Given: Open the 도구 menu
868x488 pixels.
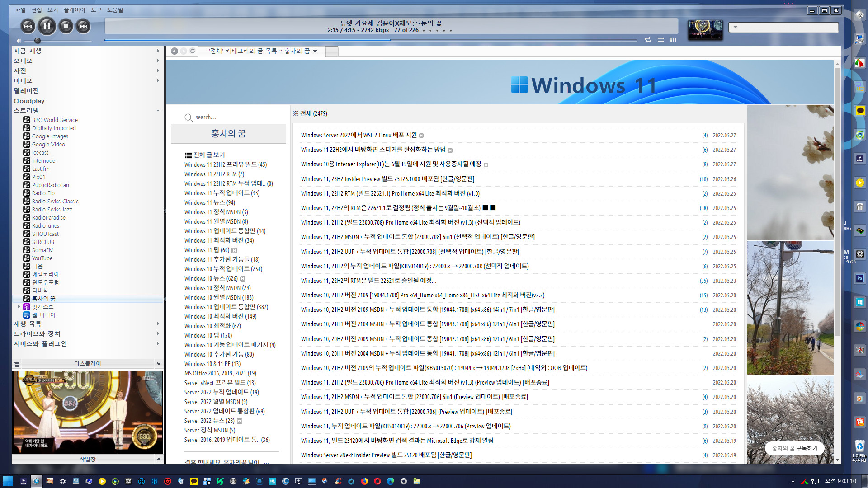Looking at the screenshot, I should [96, 10].
